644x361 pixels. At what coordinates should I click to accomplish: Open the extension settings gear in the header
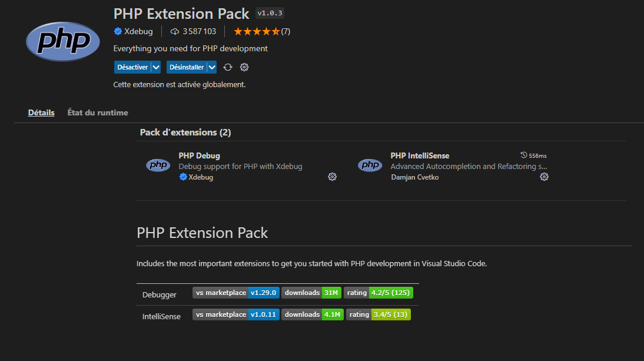click(244, 67)
